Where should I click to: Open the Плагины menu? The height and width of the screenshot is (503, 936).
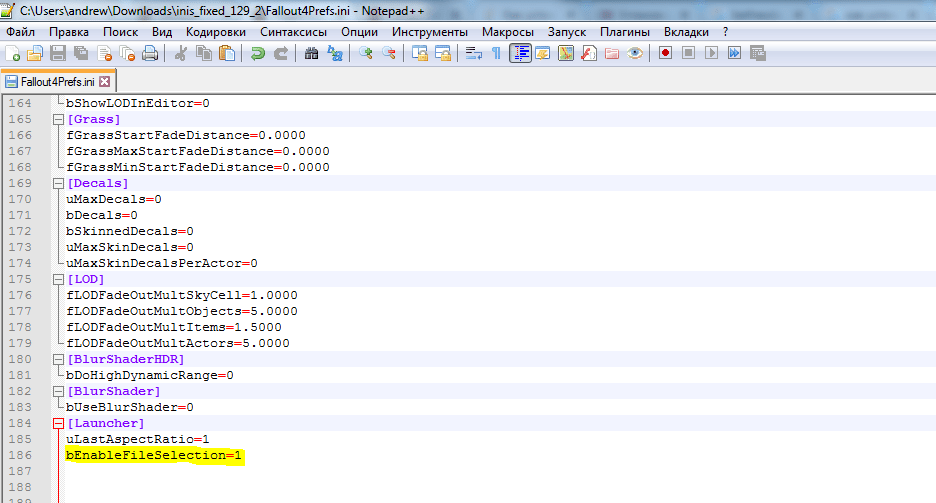[x=624, y=32]
